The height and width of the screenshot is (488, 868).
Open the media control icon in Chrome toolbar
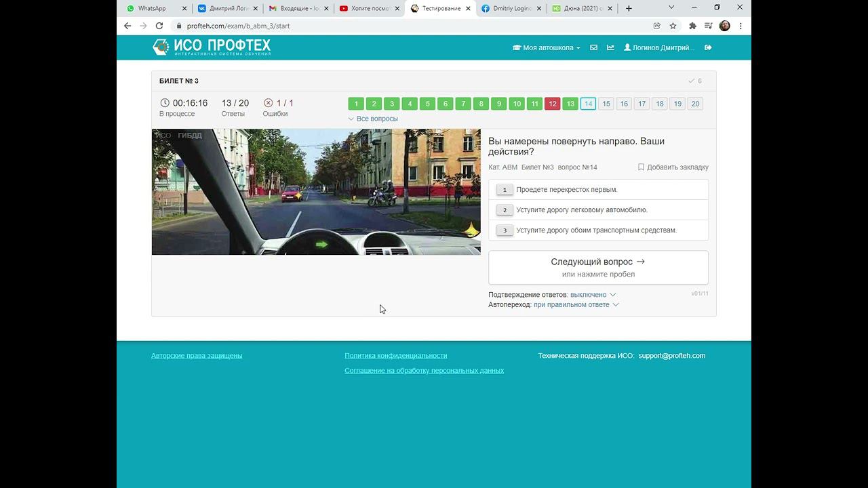(x=709, y=26)
